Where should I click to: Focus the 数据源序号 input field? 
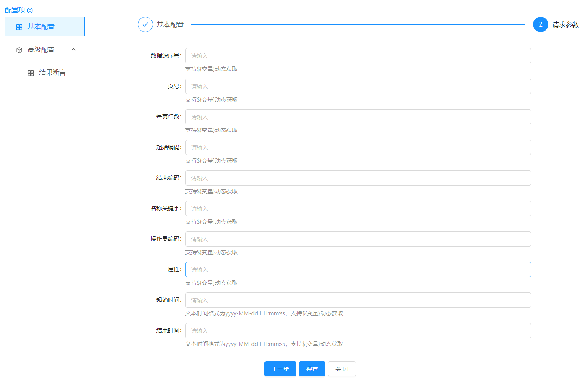click(358, 56)
